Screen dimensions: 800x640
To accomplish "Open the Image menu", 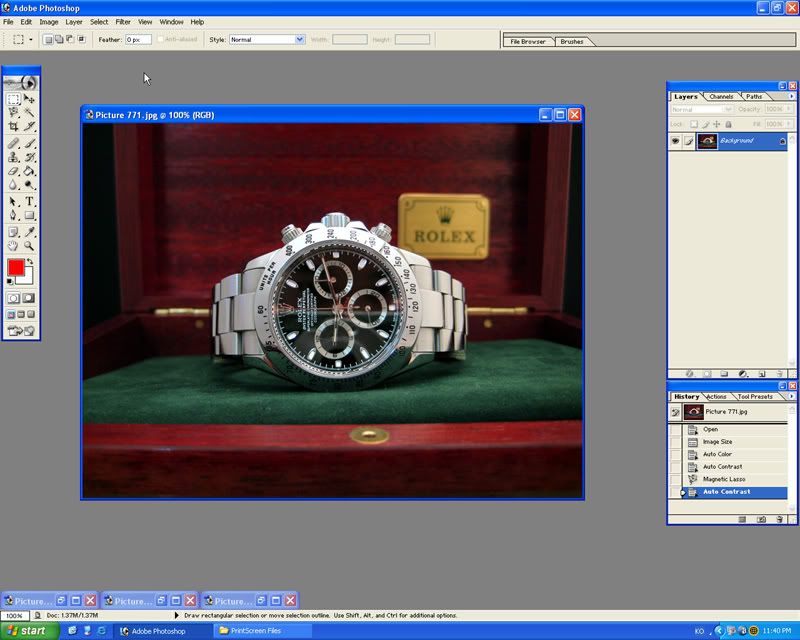I will pyautogui.click(x=48, y=22).
